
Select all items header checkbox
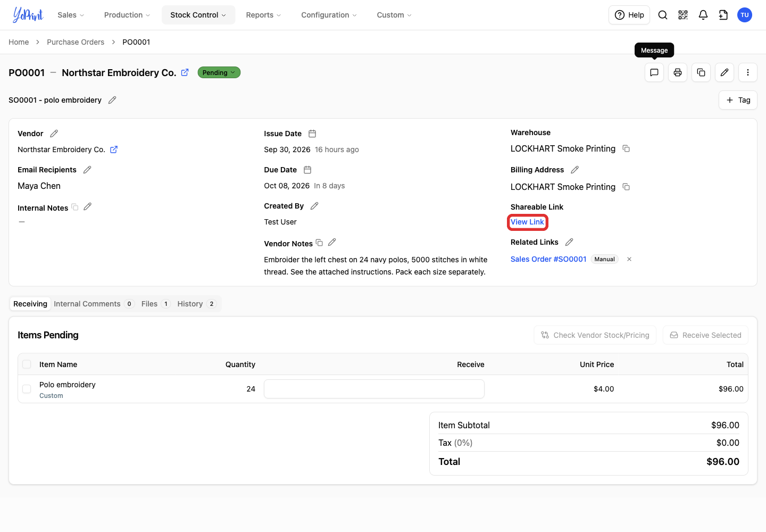[27, 364]
